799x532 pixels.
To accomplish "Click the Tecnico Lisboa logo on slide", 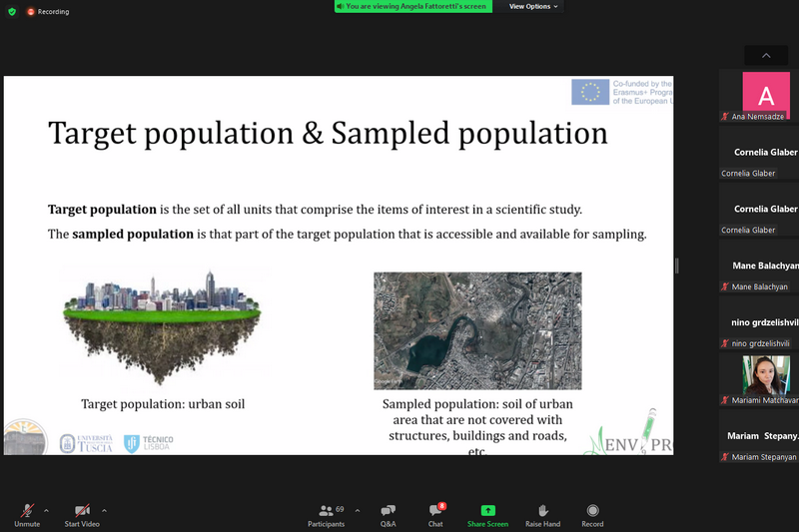I will coord(149,443).
